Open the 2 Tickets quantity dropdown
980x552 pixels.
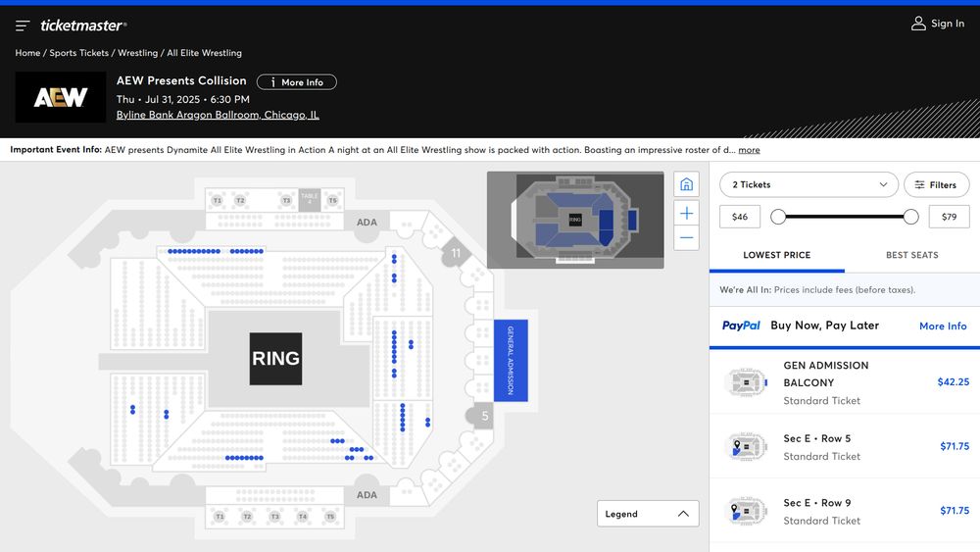808,184
